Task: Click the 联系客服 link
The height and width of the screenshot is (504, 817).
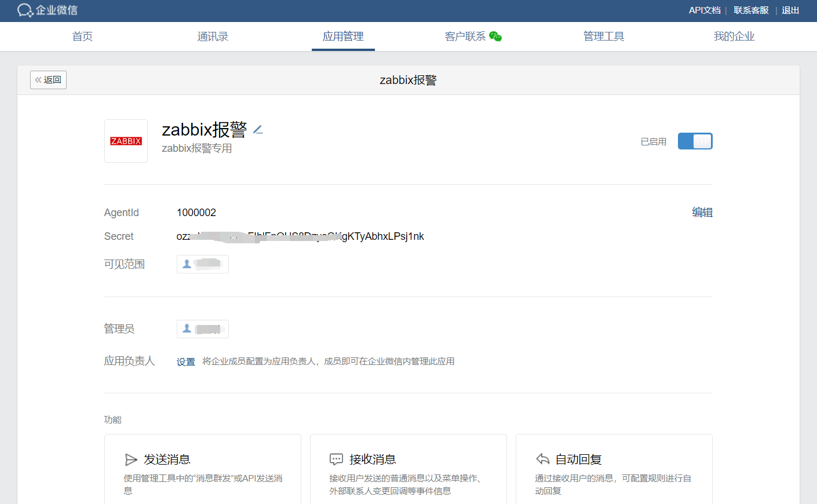Action: (x=751, y=10)
